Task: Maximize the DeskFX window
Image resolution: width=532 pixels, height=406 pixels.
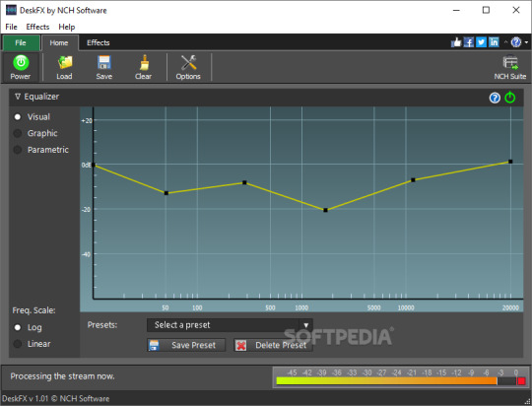Action: tap(486, 10)
